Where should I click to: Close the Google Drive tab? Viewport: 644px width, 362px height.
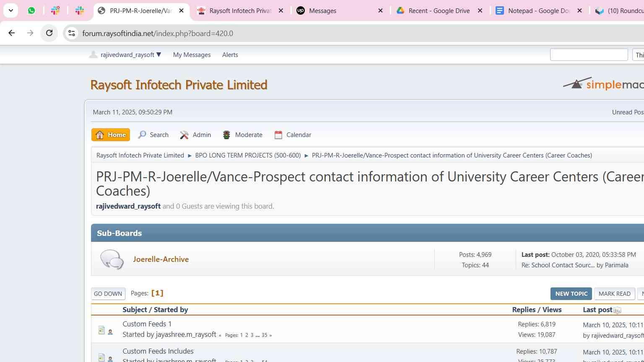480,10
